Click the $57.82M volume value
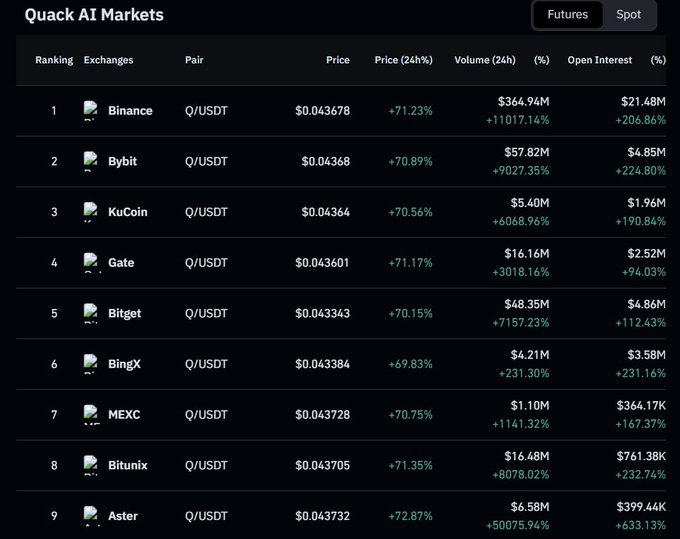The width and height of the screenshot is (680, 539). point(526,152)
